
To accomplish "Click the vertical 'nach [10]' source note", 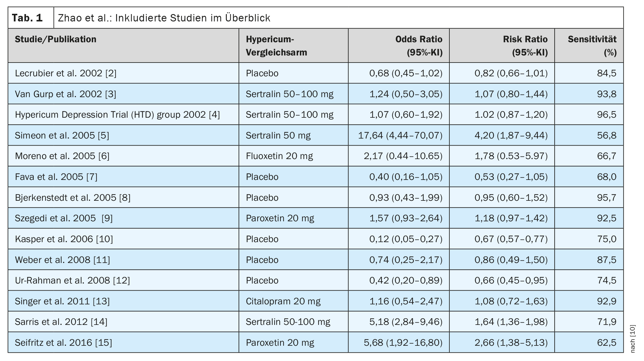I will coord(632,338).
